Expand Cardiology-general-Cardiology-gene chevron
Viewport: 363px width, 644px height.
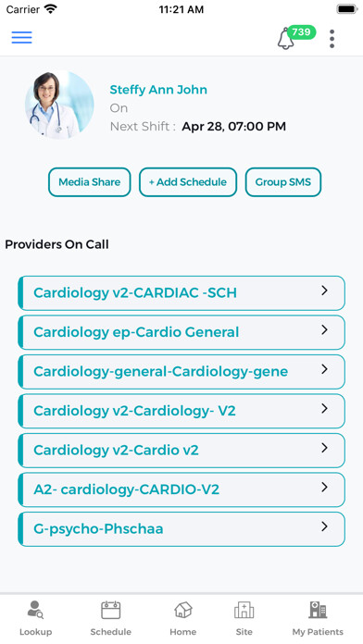pos(324,369)
